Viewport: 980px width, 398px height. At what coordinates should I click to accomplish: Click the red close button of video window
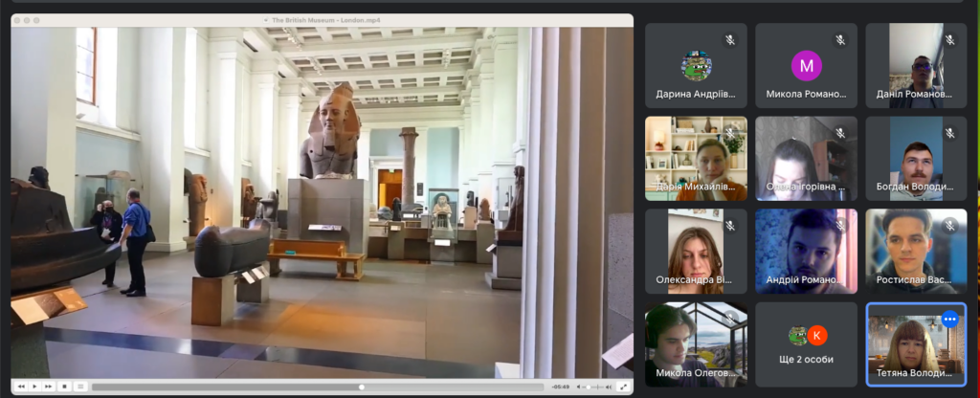click(x=18, y=19)
